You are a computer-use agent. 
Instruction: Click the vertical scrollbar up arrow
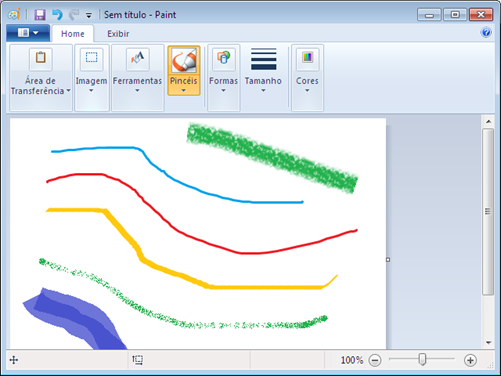point(488,121)
